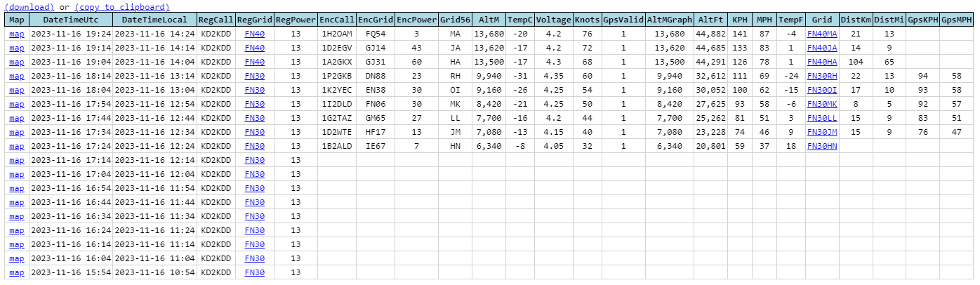Click the download link above the table
The image size is (980, 285).
pos(29,7)
